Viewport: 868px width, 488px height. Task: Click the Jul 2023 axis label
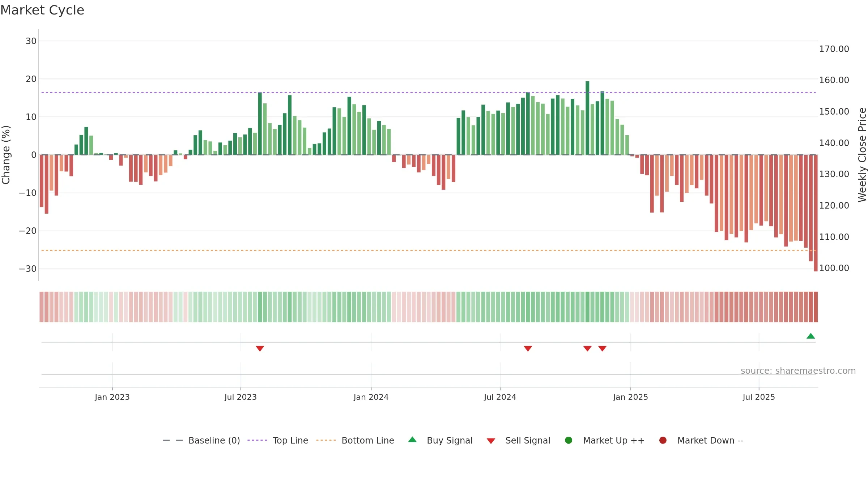(x=241, y=397)
